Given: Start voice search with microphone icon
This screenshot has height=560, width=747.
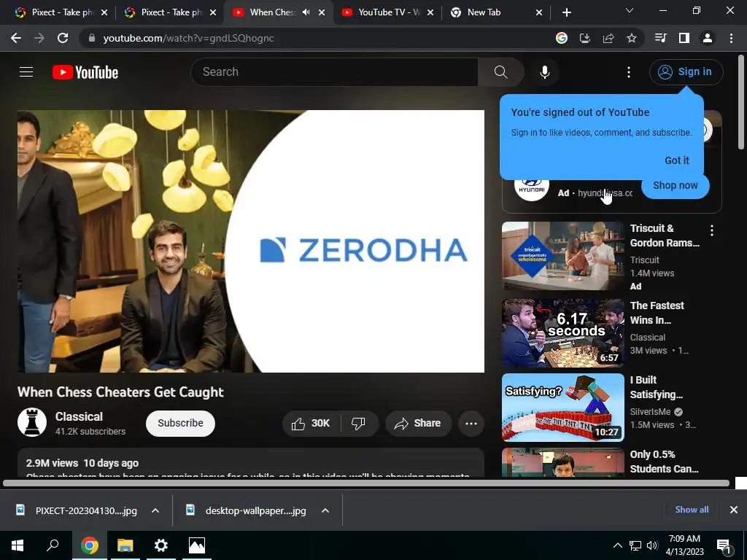Looking at the screenshot, I should click(544, 72).
